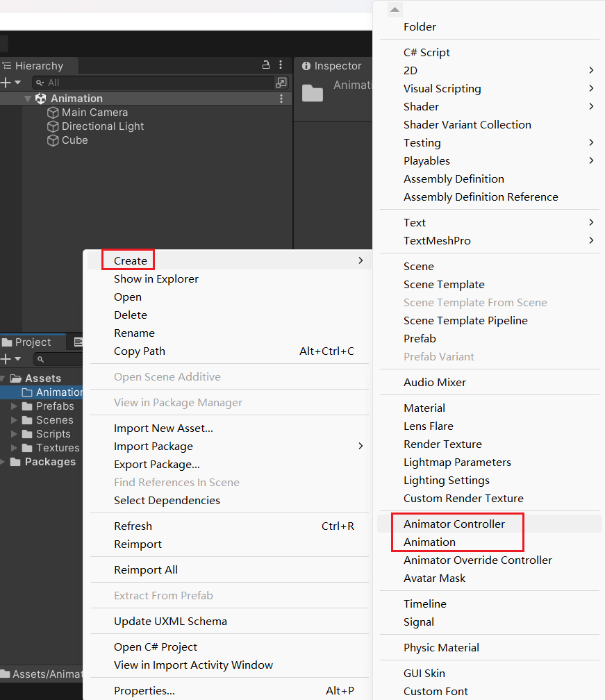Click the scroll-up arrow of Create submenu
This screenshot has width=605, height=700.
(395, 10)
